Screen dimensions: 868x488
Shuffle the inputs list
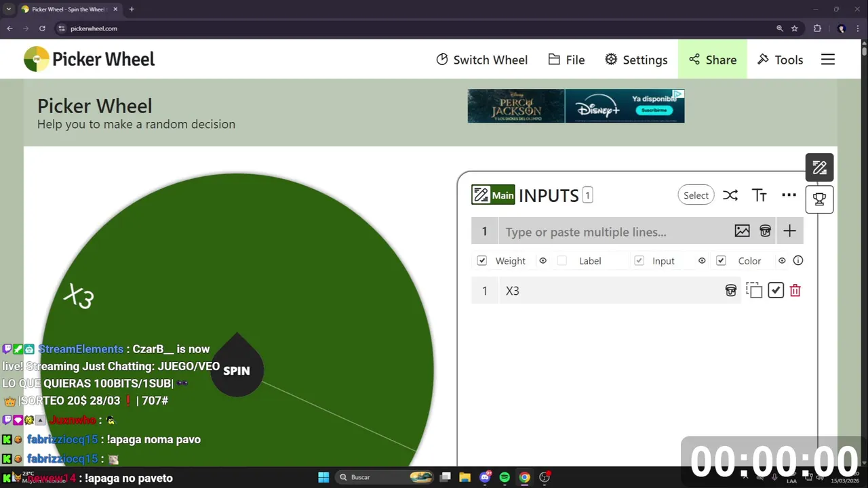[730, 195]
